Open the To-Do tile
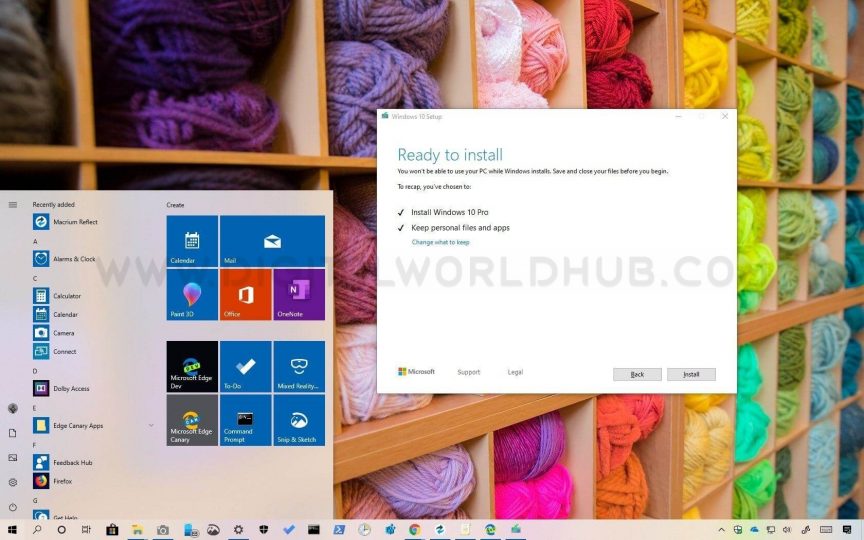 (246, 366)
